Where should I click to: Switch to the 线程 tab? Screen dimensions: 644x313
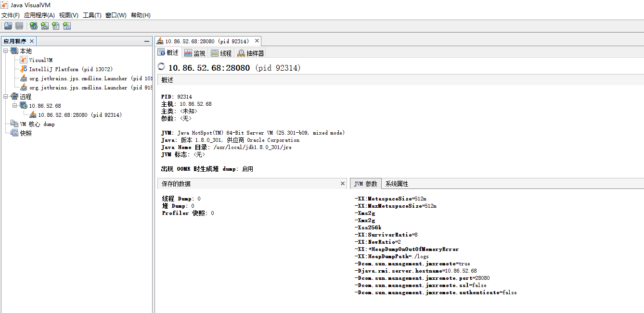click(221, 53)
